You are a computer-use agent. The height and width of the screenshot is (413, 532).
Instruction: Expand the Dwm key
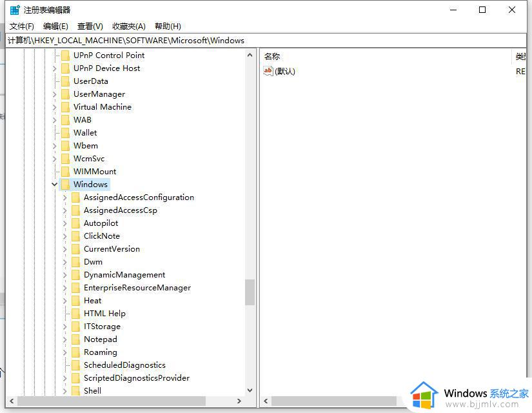pyautogui.click(x=64, y=262)
